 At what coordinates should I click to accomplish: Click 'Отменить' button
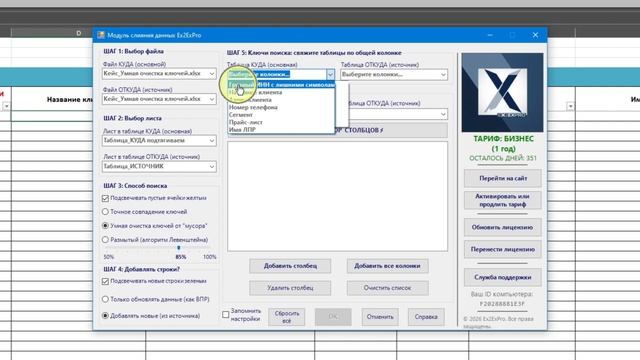tap(380, 317)
